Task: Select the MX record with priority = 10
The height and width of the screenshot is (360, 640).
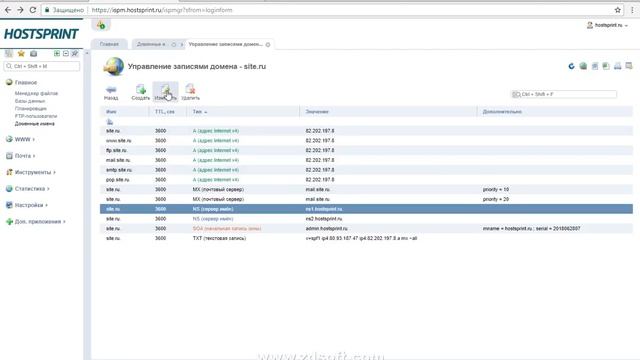Action: (x=366, y=189)
